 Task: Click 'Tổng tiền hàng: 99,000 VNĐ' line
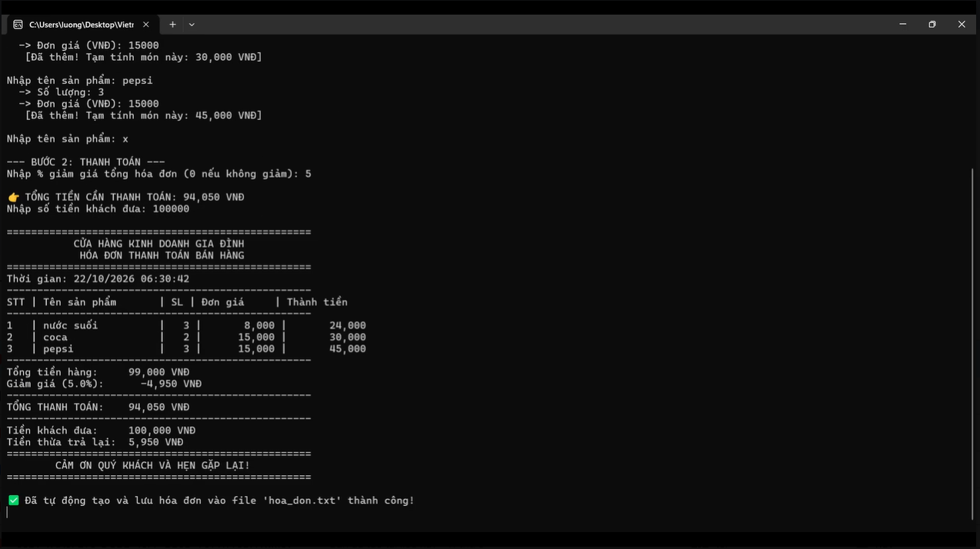pyautogui.click(x=98, y=372)
